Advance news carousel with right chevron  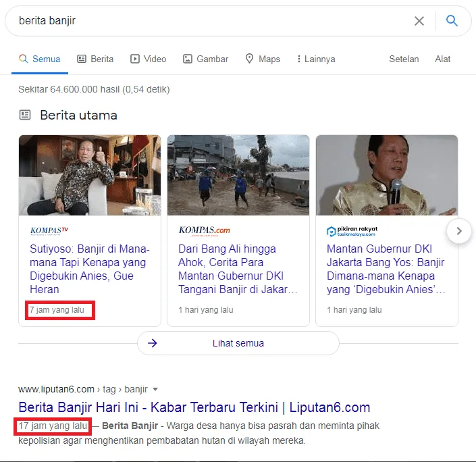coord(459,231)
